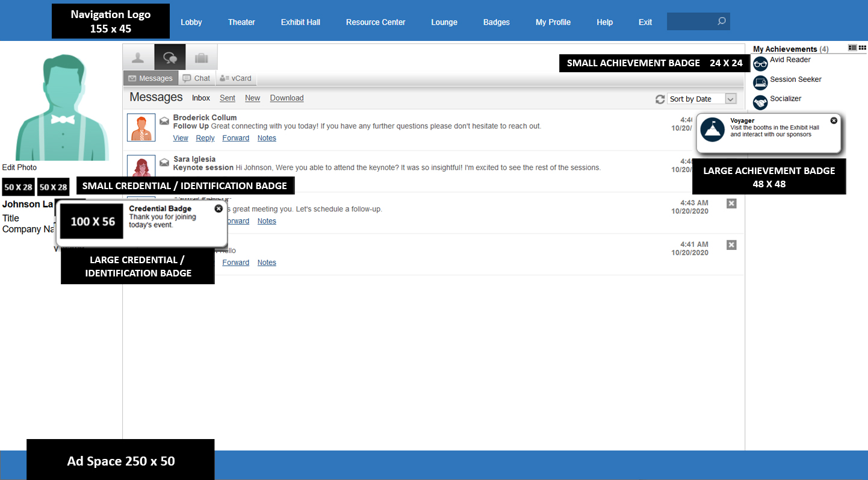Go to Exhibit Hall in navigation
This screenshot has height=480, width=868.
(300, 22)
